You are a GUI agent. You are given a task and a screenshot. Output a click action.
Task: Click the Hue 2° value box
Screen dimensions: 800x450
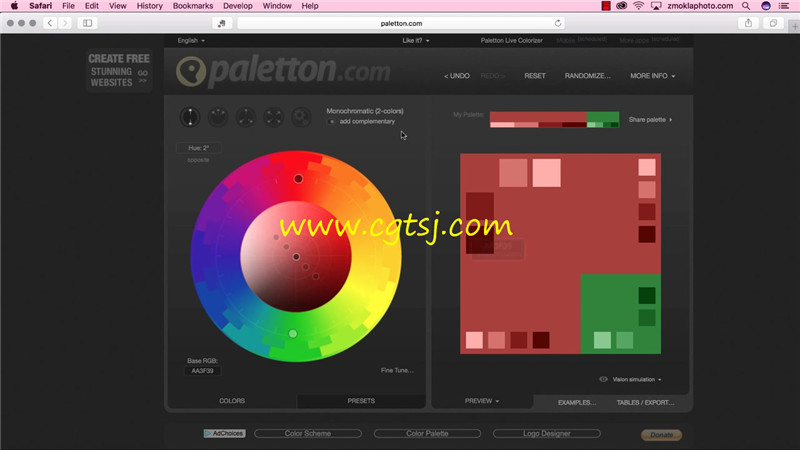click(x=198, y=148)
